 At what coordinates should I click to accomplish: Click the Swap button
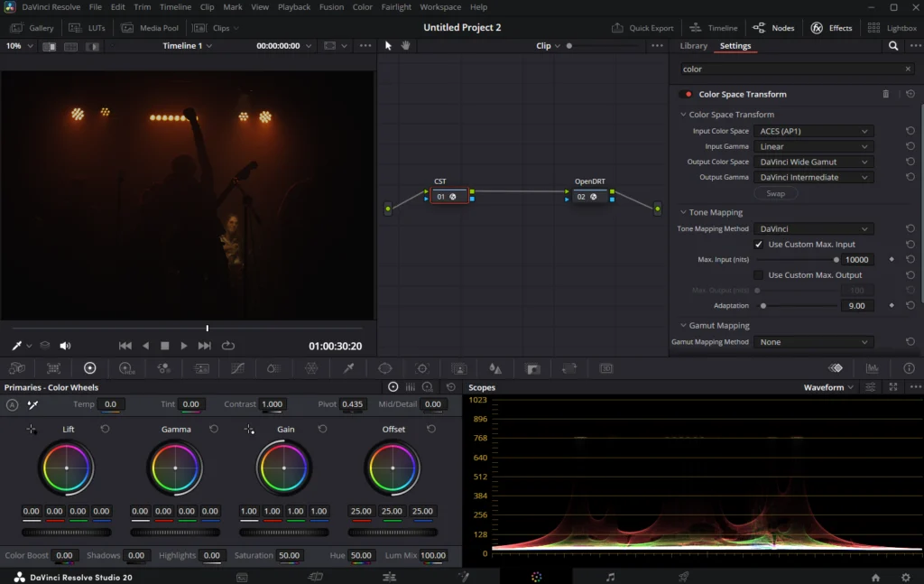point(775,193)
